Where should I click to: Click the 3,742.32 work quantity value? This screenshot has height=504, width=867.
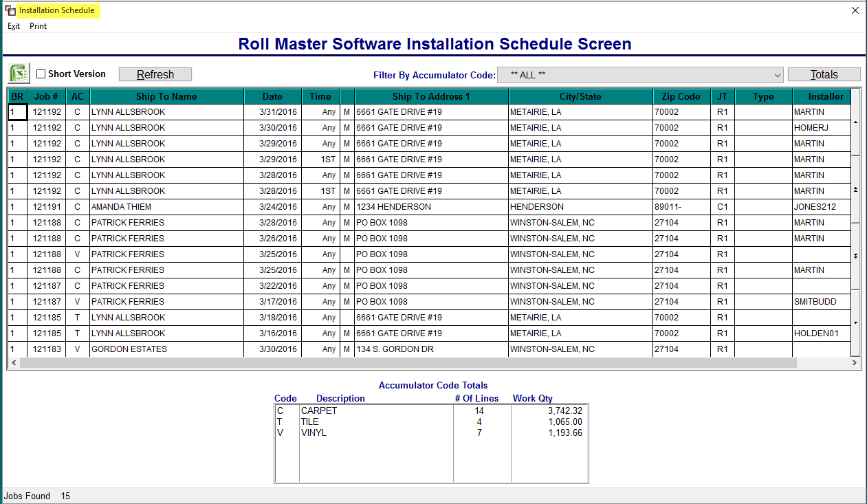[x=565, y=411]
